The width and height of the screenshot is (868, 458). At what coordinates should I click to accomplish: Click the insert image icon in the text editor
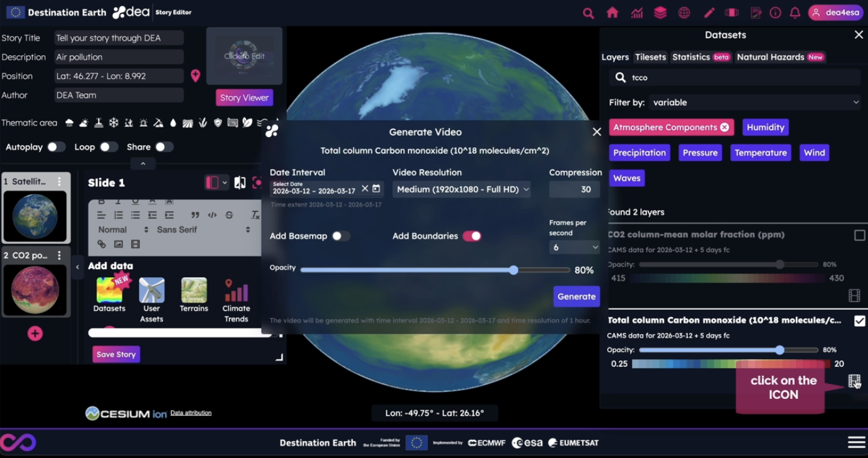pyautogui.click(x=119, y=244)
